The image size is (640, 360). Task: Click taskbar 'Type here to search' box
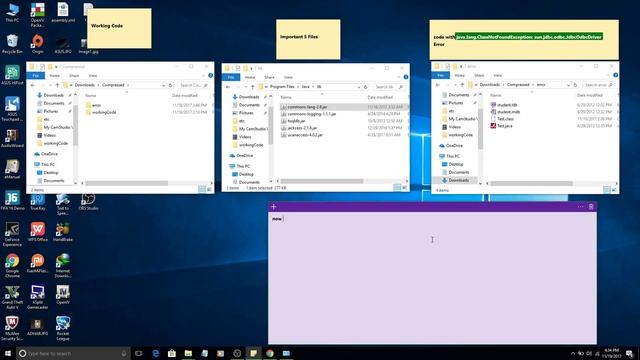click(73, 353)
